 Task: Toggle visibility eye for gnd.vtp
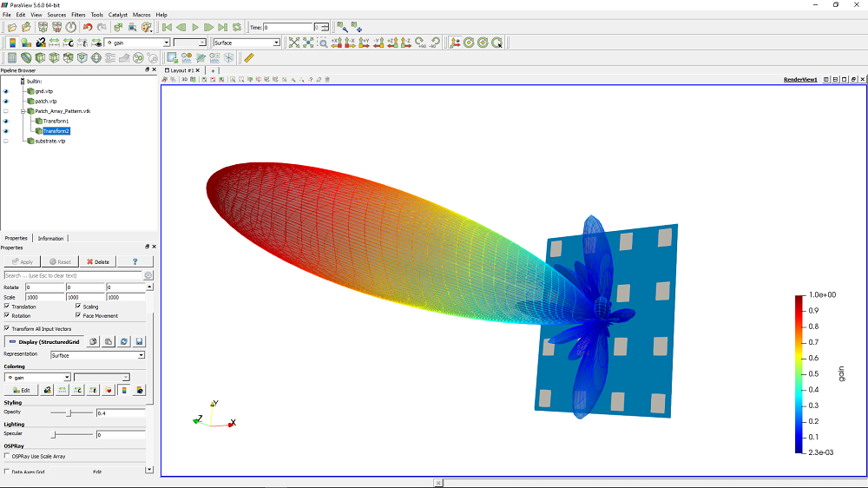pyautogui.click(x=5, y=91)
